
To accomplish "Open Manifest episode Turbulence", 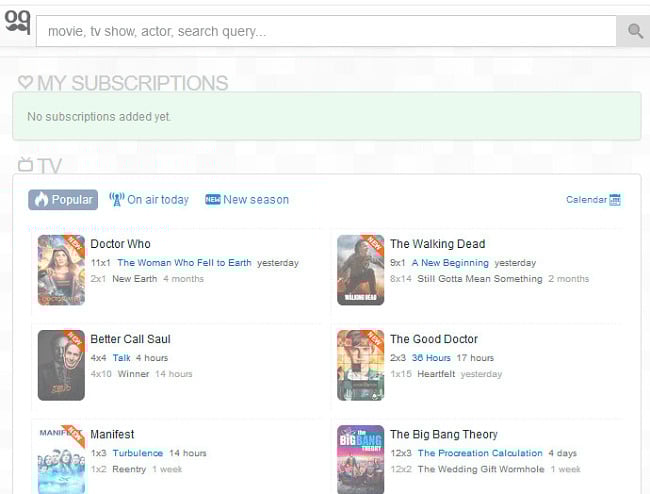I will coord(138,453).
